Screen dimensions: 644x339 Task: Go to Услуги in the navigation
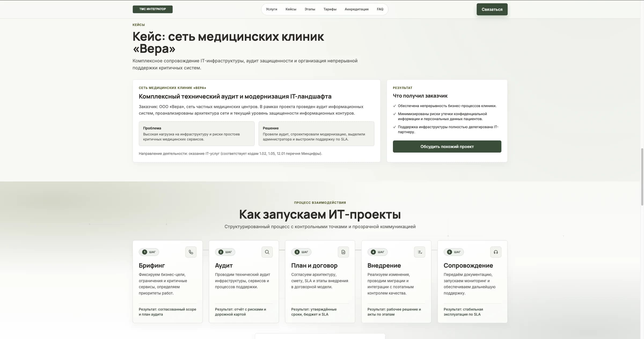point(272,9)
